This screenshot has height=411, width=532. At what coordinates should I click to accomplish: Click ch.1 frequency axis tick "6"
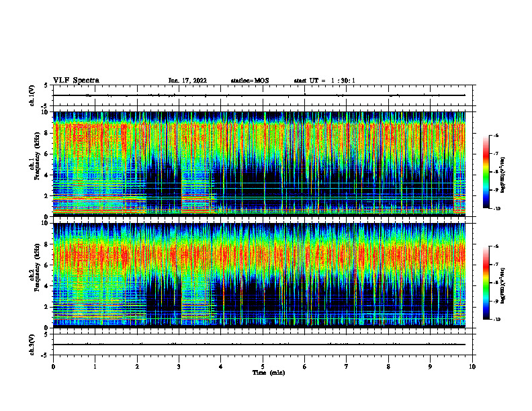[47, 154]
